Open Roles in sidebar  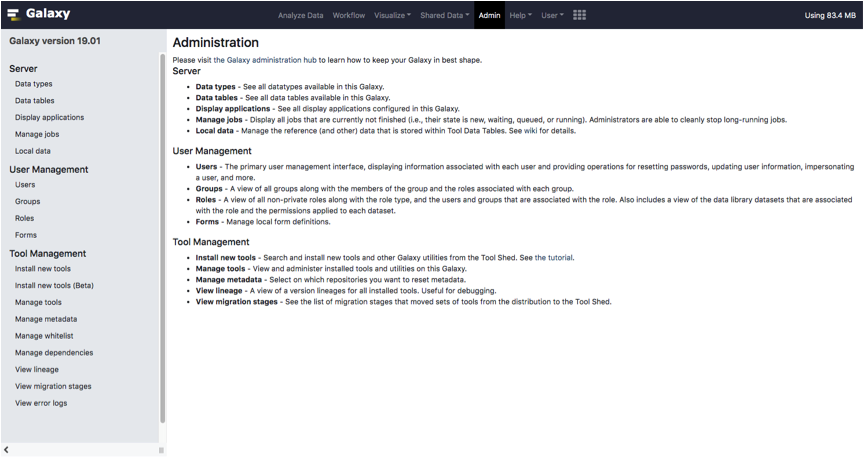pos(24,218)
